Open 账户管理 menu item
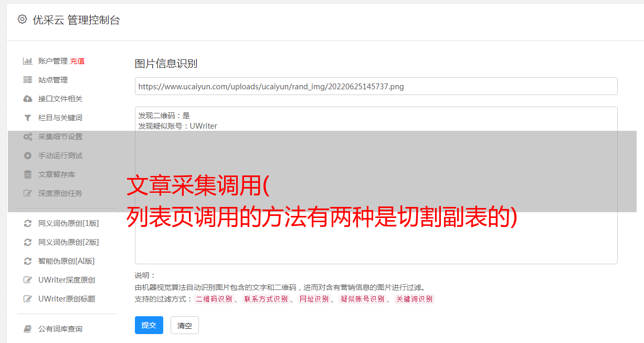 [x=52, y=61]
